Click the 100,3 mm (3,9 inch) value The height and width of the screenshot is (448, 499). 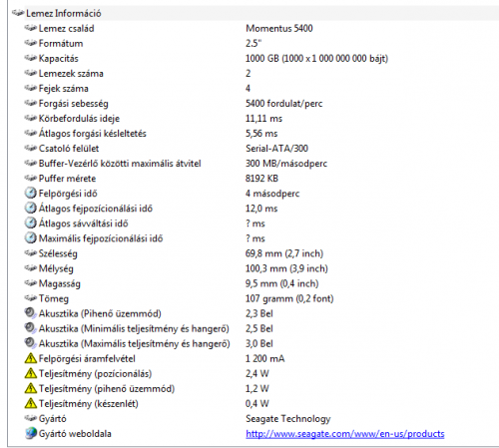(286, 268)
